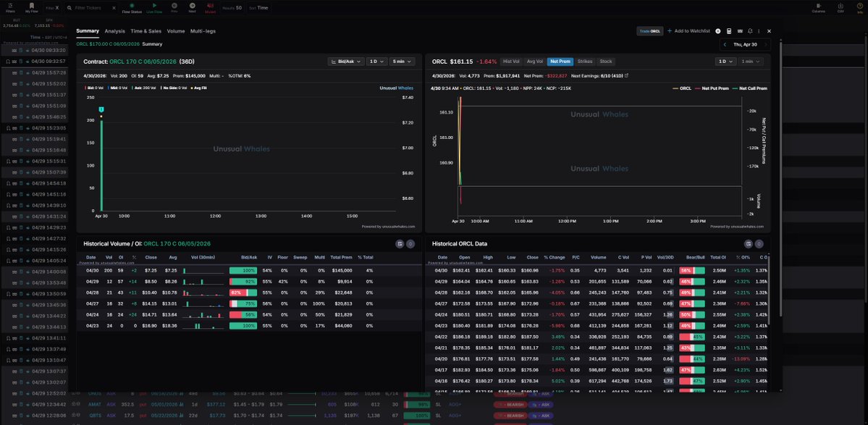Start the Live Flow play button
Image resolution: width=868 pixels, height=425 pixels.
pos(154,8)
